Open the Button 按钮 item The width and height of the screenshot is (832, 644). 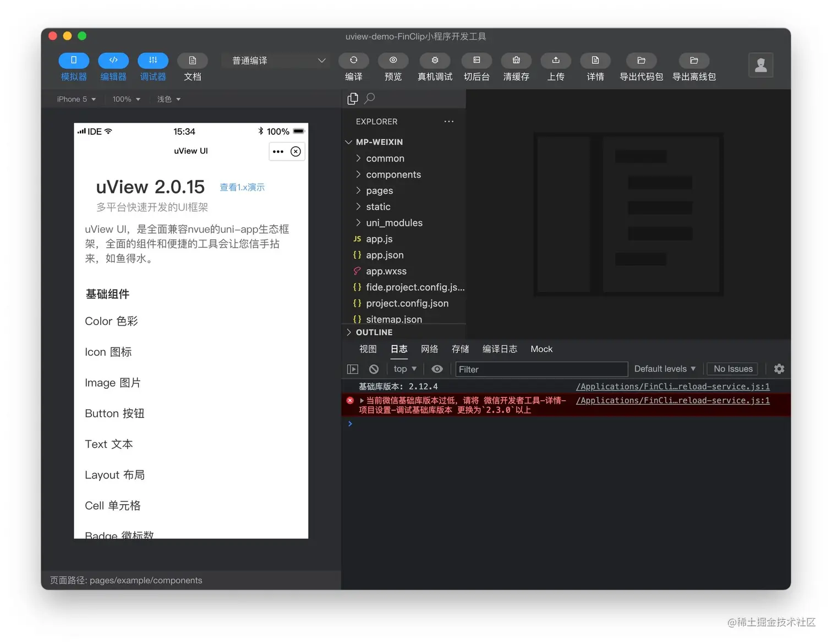191,414
